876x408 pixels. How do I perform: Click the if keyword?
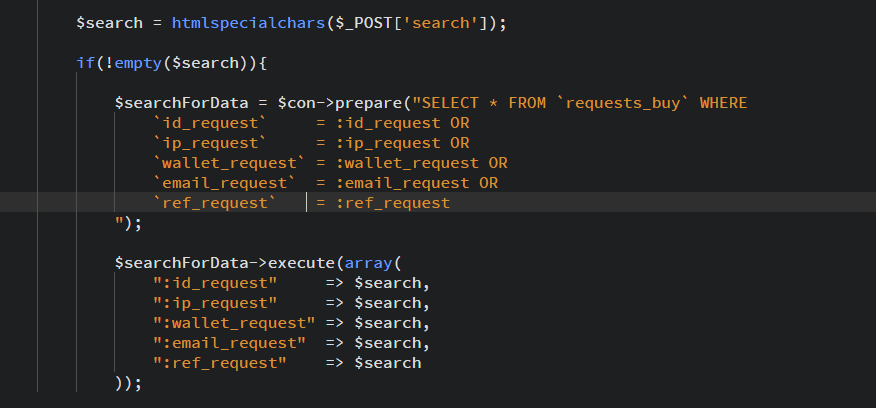click(85, 62)
